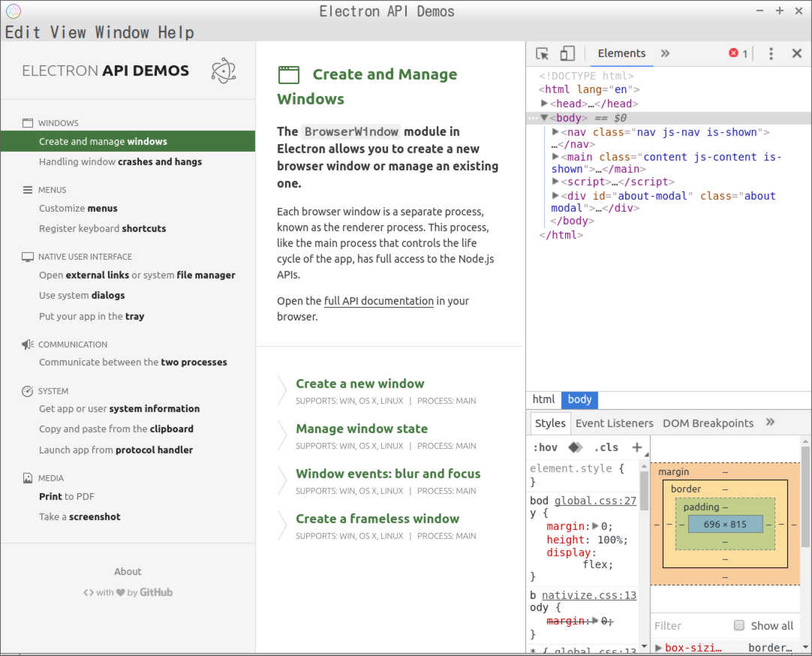The image size is (812, 656).
Task: Click the styles pane vertical scrollbar
Action: click(x=644, y=492)
